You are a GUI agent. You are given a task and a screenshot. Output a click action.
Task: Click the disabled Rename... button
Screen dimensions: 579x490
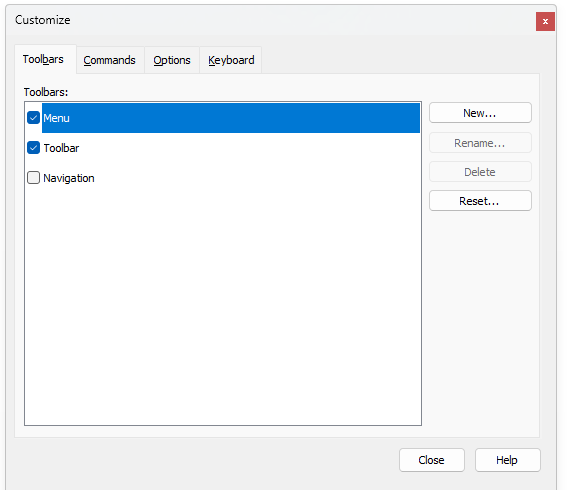click(x=480, y=143)
